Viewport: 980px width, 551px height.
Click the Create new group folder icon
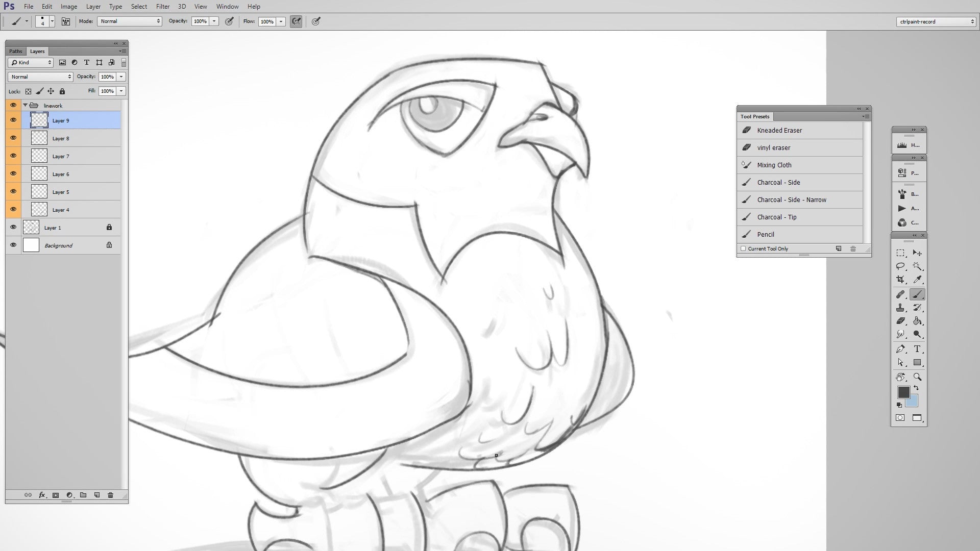tap(83, 494)
